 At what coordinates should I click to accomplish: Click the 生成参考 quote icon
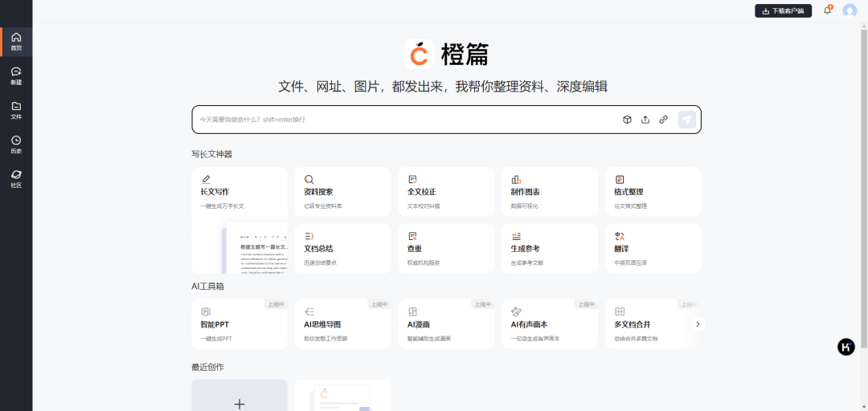[516, 236]
